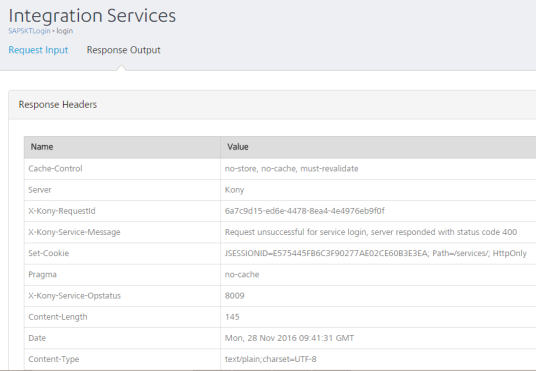Click the X-Kony-Service-Message header name
The width and height of the screenshot is (536, 371).
(x=74, y=232)
